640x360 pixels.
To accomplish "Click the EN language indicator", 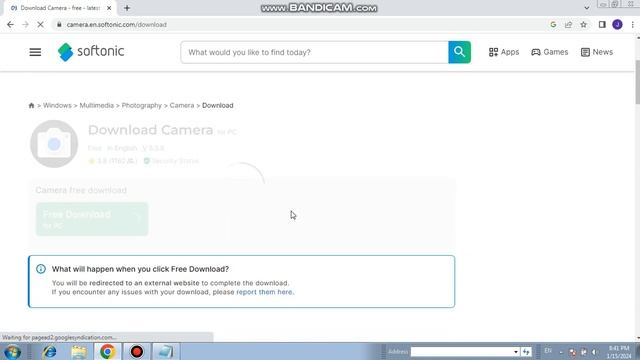I will [x=548, y=351].
